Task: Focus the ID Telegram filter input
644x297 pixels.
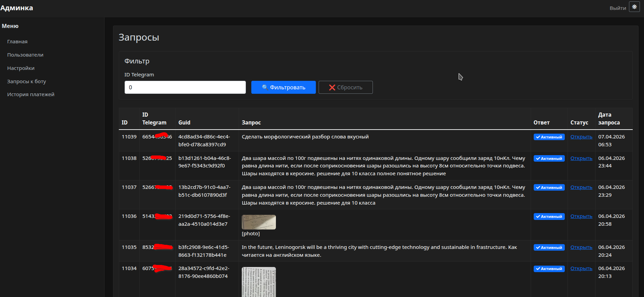Action: 185,87
